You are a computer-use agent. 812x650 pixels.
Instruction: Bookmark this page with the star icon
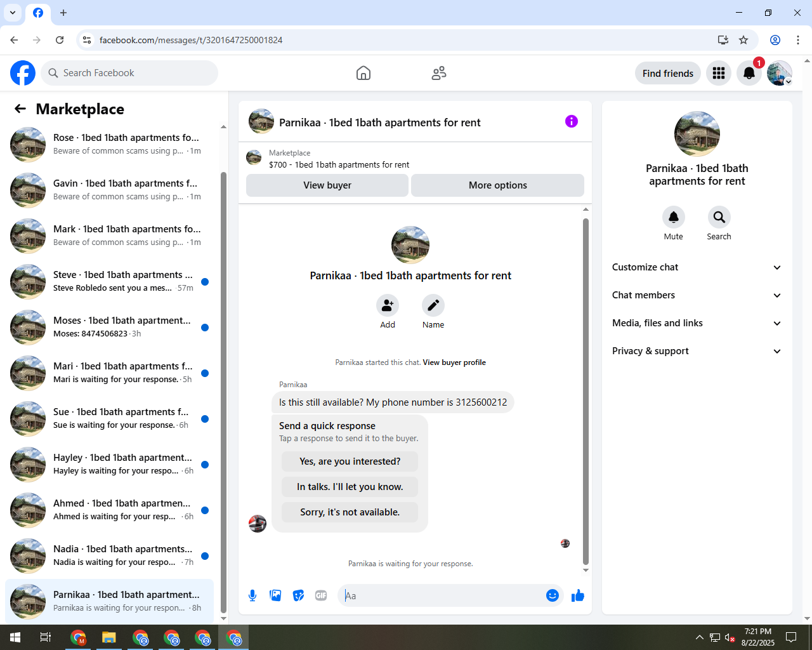click(x=743, y=40)
